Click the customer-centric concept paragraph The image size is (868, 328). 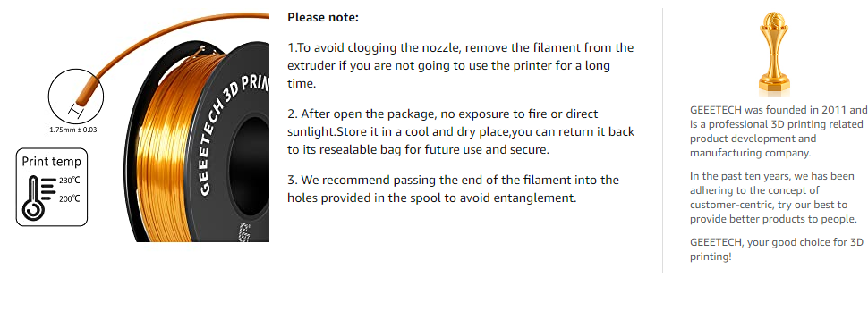(773, 198)
